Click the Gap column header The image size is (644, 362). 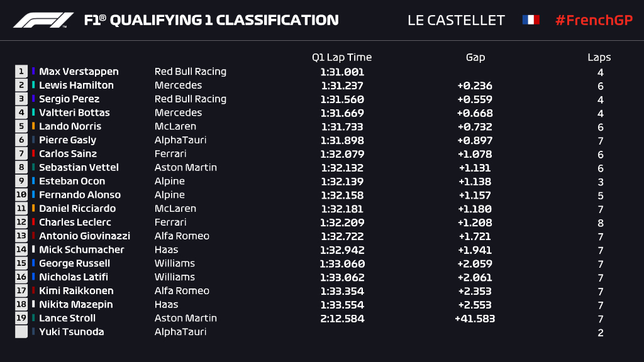tap(475, 57)
